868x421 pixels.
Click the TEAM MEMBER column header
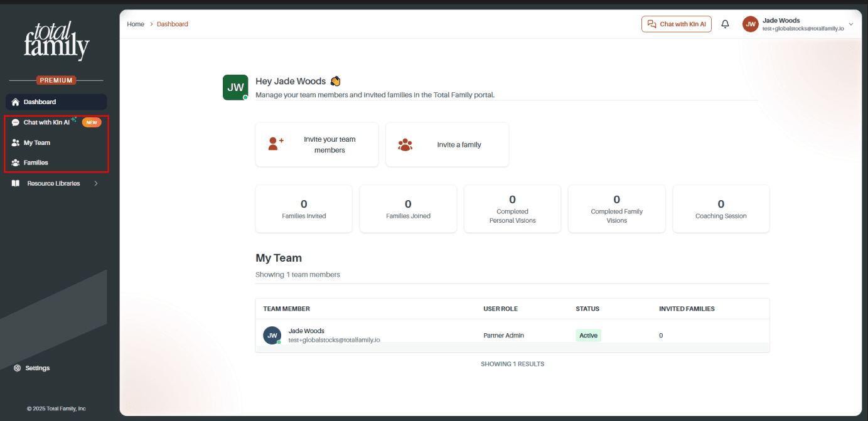pos(286,309)
